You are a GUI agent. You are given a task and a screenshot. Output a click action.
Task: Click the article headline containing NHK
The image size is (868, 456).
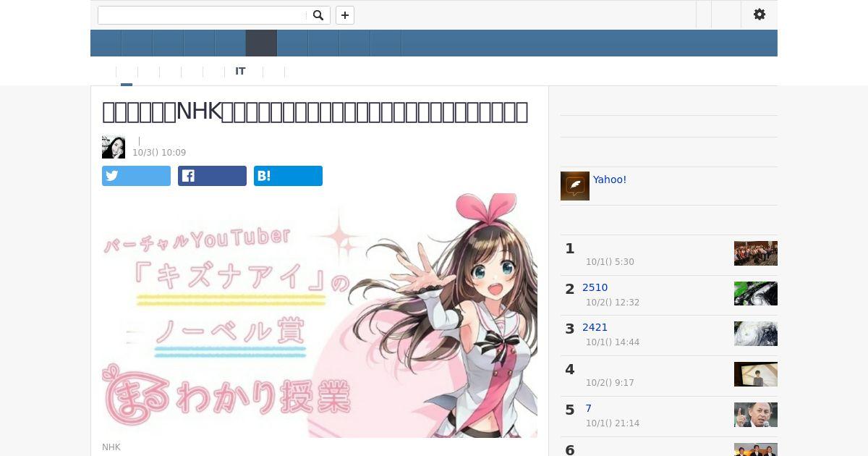pyautogui.click(x=315, y=111)
